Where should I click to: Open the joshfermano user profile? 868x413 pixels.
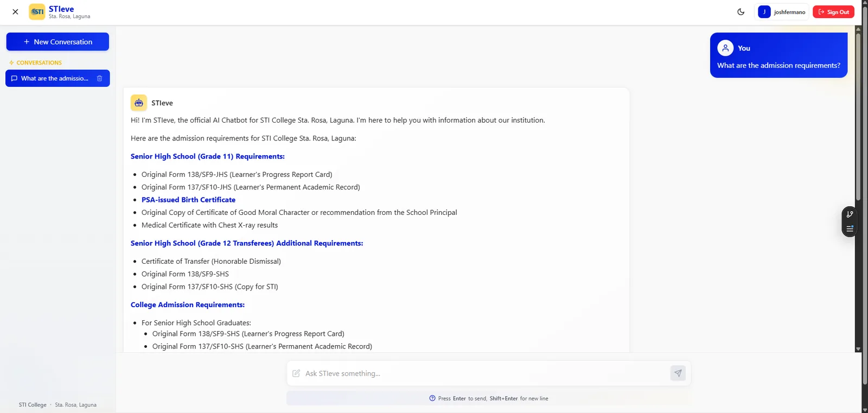pos(782,12)
